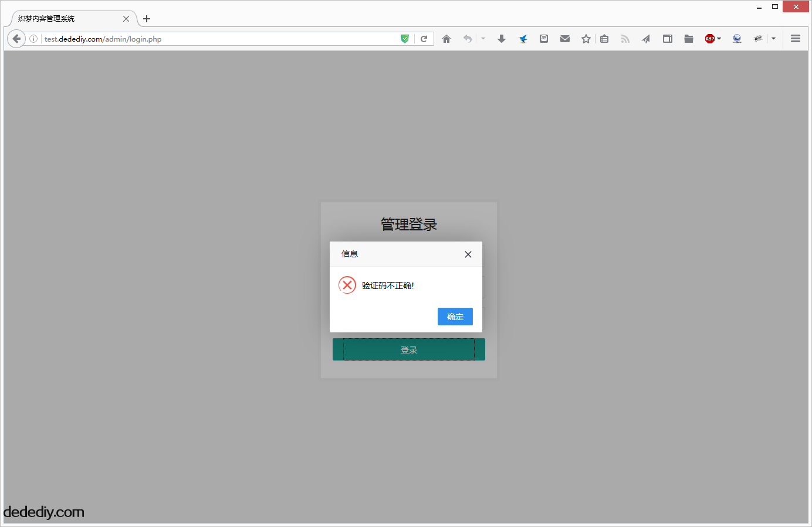This screenshot has height=527, width=812.
Task: Open the Downloads arrow icon
Action: click(502, 39)
